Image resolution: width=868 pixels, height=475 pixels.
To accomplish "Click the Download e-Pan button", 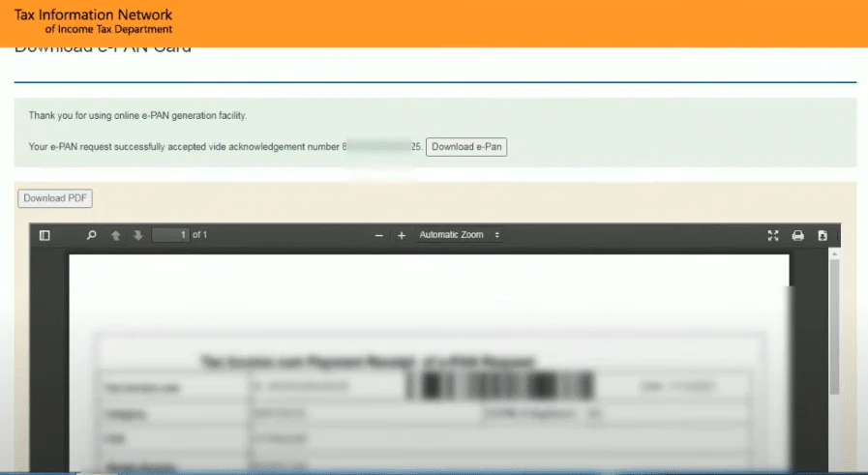I will [466, 147].
